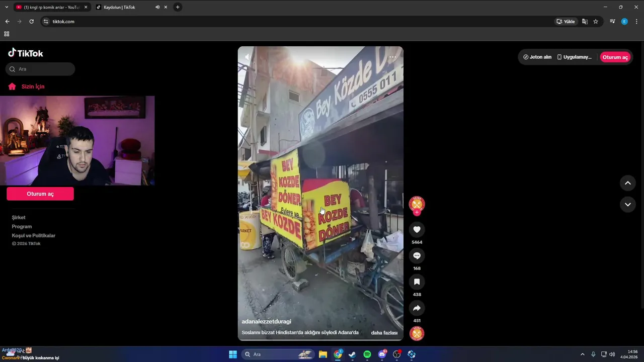The width and height of the screenshot is (644, 362).
Task: Go to next video with down arrow
Action: 627,205
